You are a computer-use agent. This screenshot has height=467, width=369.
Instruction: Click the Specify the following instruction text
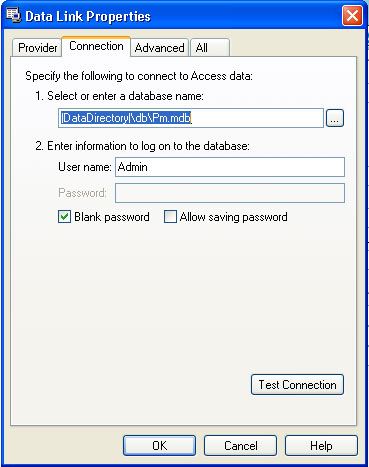point(139,76)
